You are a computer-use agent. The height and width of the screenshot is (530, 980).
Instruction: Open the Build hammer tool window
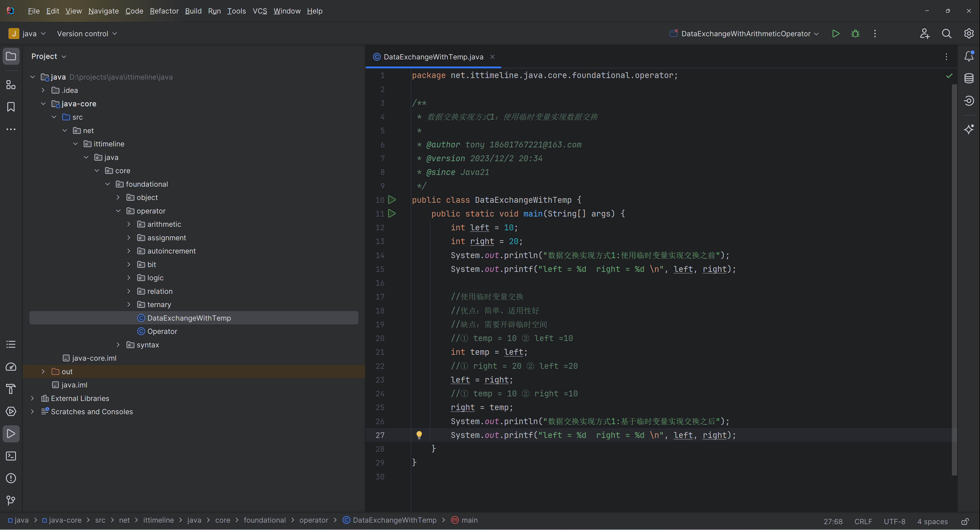(x=11, y=389)
